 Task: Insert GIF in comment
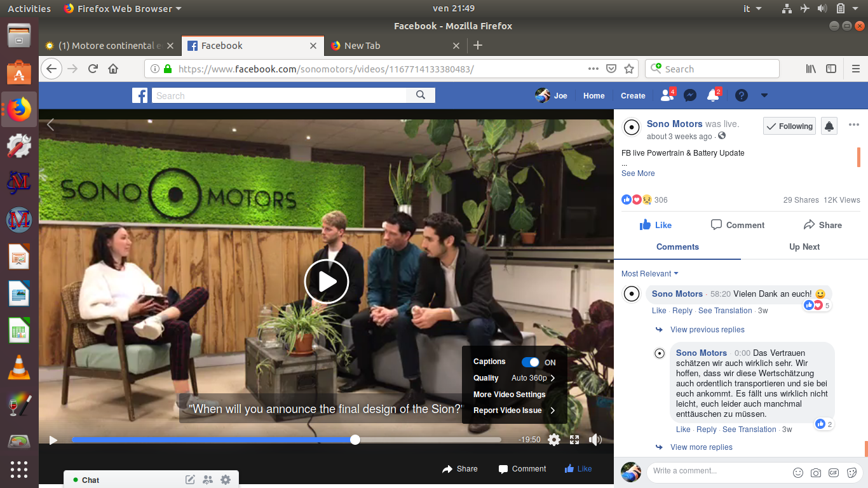click(834, 473)
